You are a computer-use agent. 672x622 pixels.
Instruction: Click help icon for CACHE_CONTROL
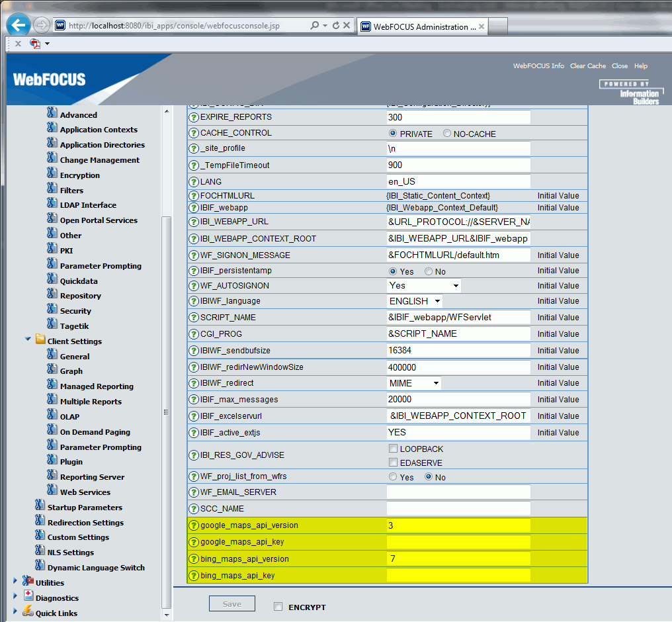point(194,133)
